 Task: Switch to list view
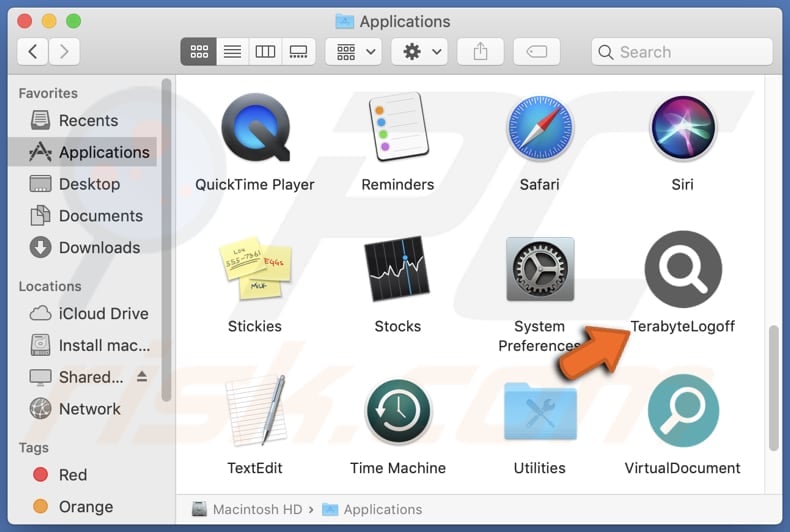pyautogui.click(x=232, y=51)
